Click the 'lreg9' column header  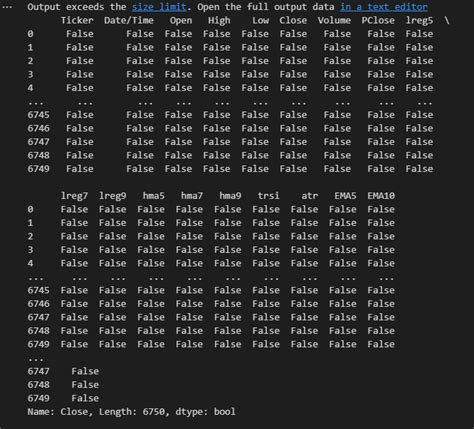pos(113,196)
